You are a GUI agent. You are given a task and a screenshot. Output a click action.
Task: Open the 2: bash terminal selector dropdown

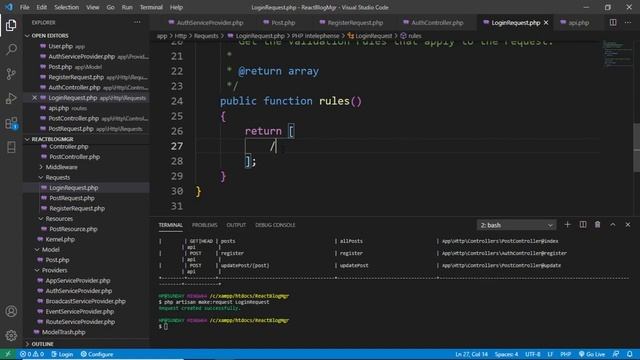tap(516, 225)
